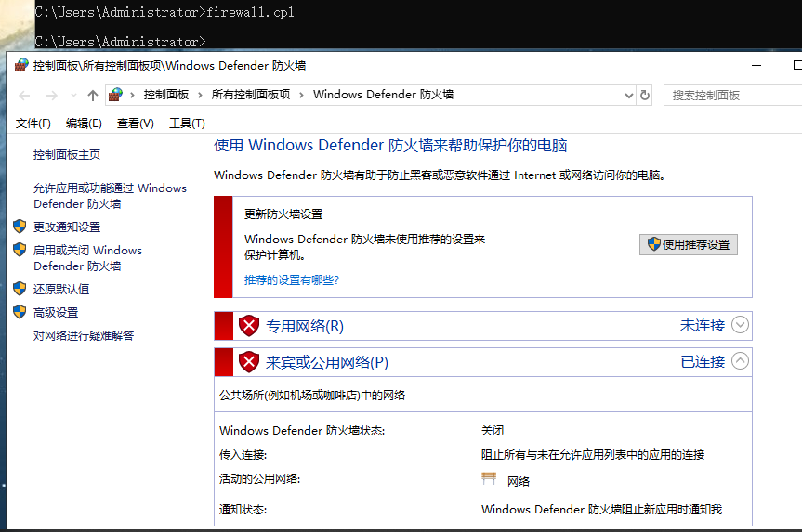Expand chevron after 控制面板 breadcrumb
This screenshot has height=532, width=802.
tap(200, 95)
